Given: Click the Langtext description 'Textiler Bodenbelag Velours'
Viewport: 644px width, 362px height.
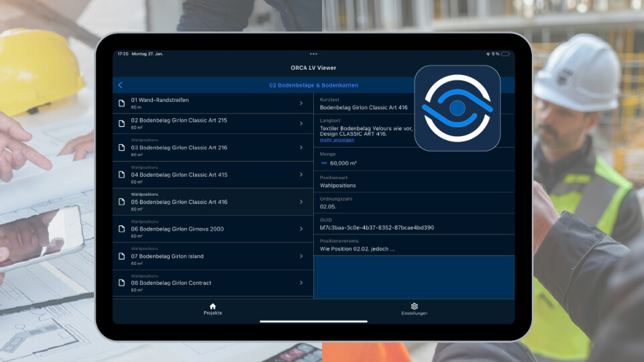Looking at the screenshot, I should pyautogui.click(x=366, y=131).
